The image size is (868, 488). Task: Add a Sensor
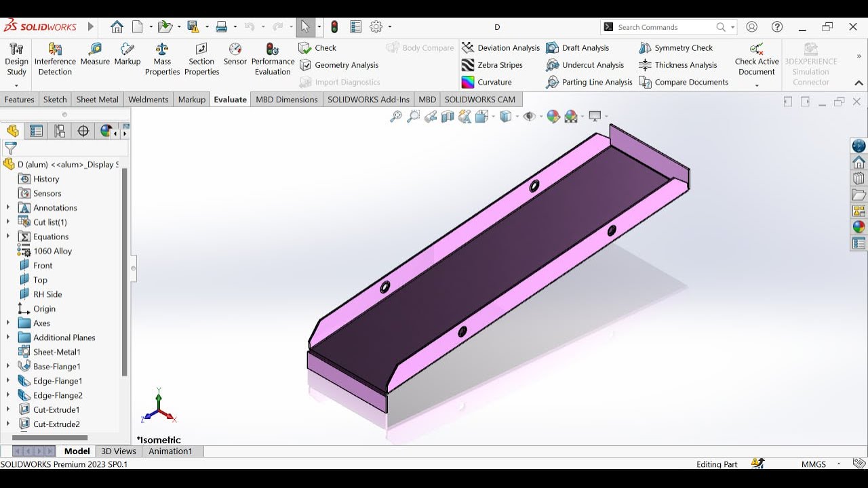click(x=235, y=54)
